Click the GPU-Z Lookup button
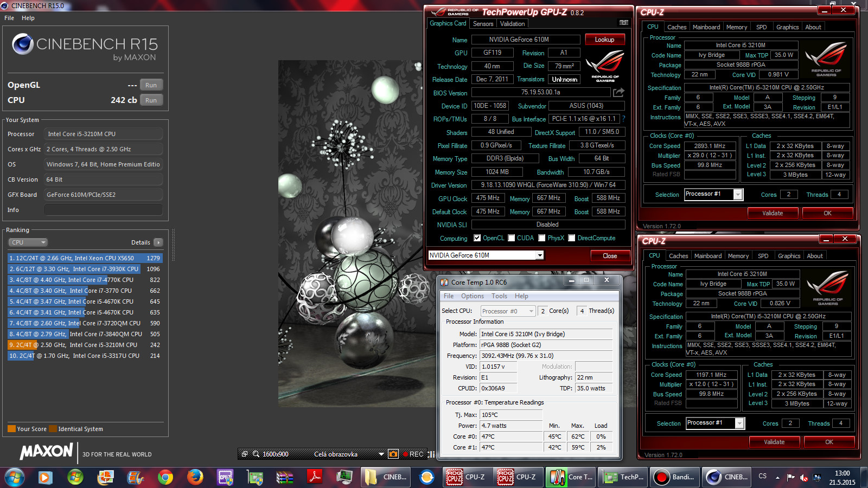This screenshot has width=868, height=488. pyautogui.click(x=604, y=40)
